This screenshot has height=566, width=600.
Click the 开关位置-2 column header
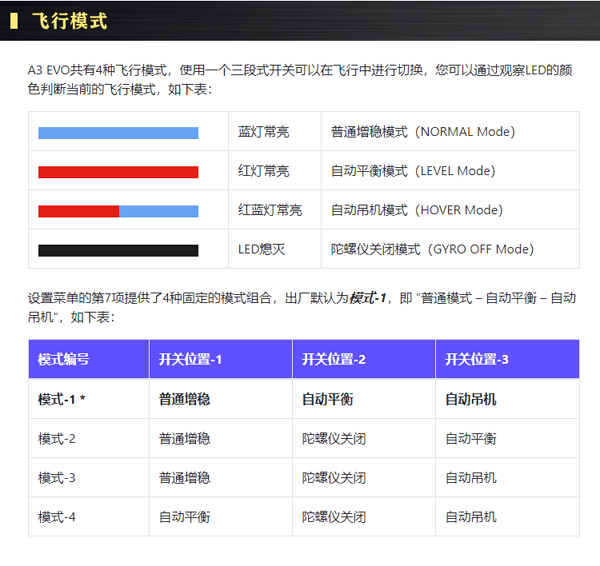[334, 359]
